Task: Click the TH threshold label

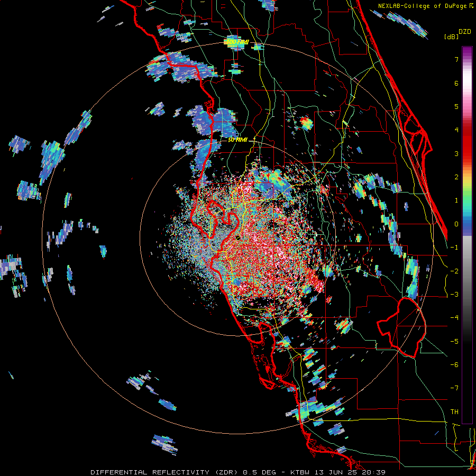Action: tap(454, 412)
